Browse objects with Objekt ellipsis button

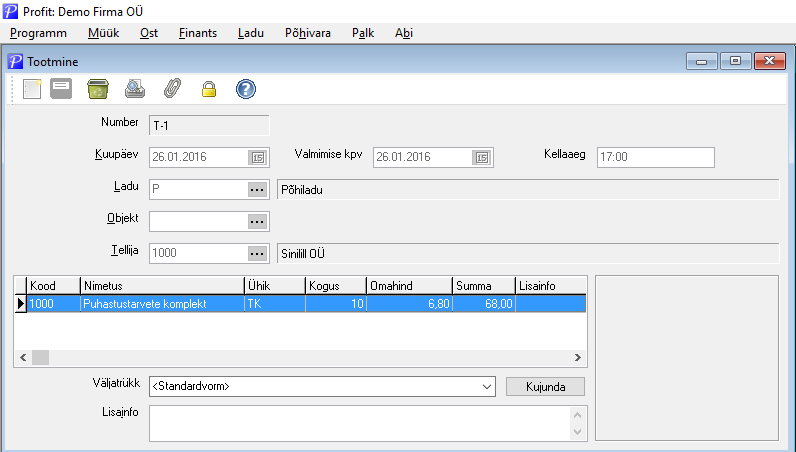click(x=257, y=221)
